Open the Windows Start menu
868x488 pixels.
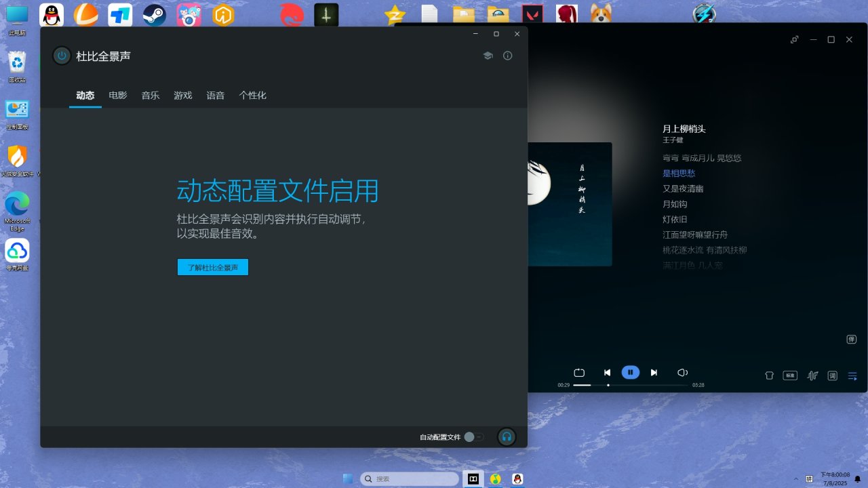tap(348, 479)
